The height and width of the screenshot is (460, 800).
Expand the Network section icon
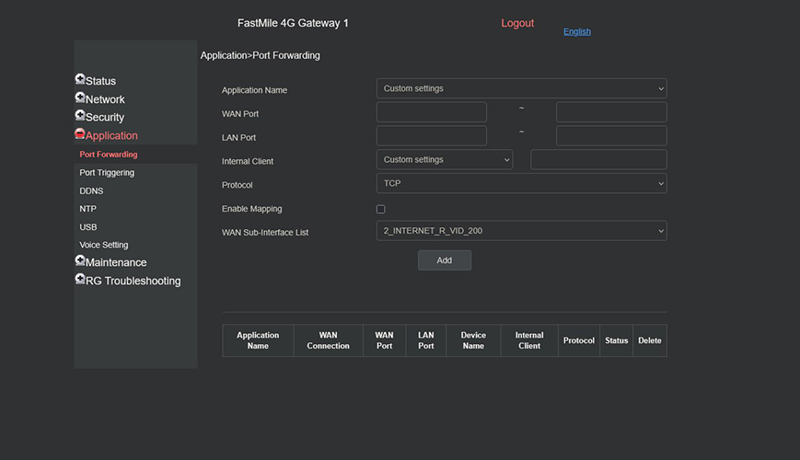(x=80, y=98)
